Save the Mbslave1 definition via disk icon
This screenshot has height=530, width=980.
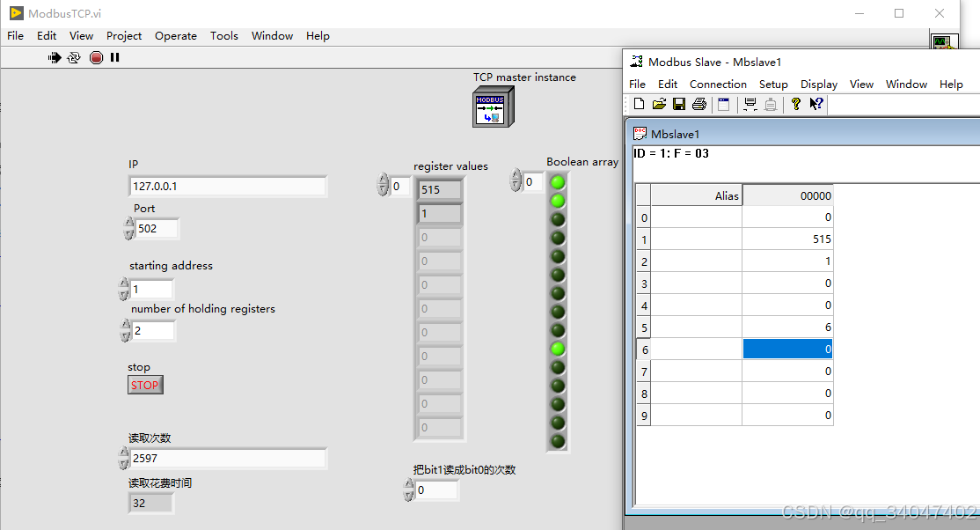point(678,104)
